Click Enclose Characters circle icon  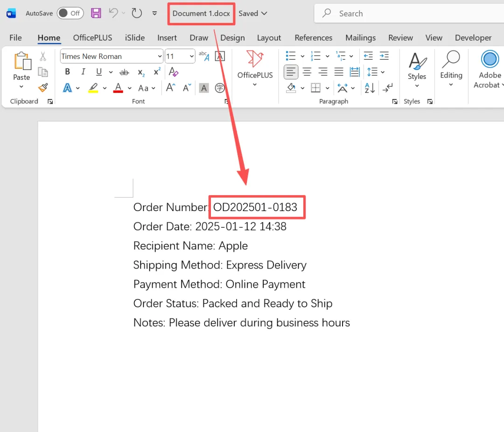220,88
